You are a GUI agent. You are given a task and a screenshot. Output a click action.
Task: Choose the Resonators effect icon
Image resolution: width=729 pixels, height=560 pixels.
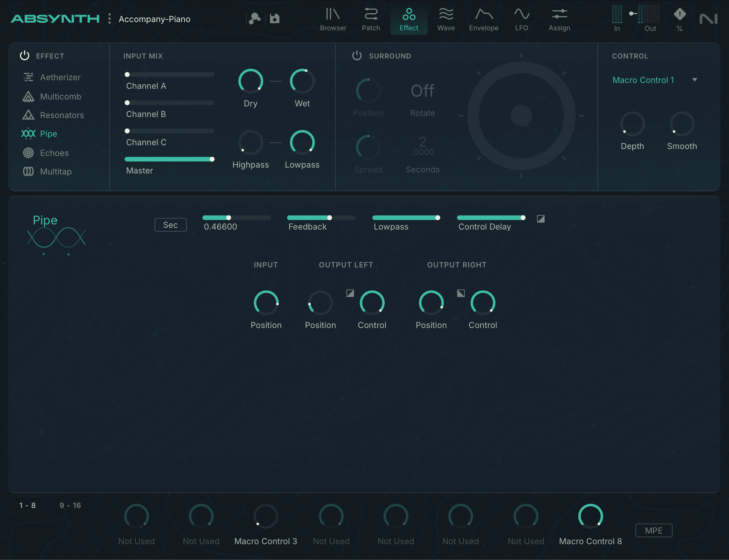pos(28,115)
